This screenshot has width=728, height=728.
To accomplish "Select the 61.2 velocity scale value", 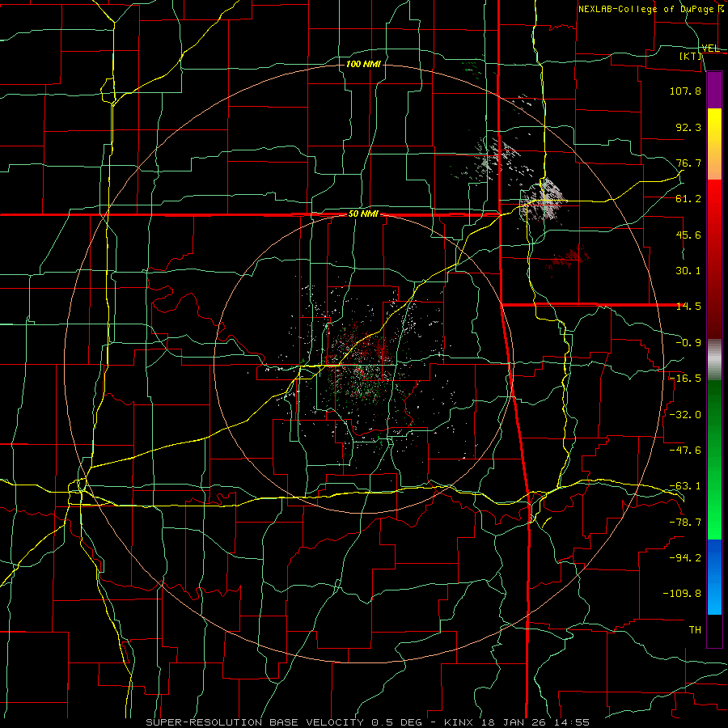I will click(x=688, y=199).
